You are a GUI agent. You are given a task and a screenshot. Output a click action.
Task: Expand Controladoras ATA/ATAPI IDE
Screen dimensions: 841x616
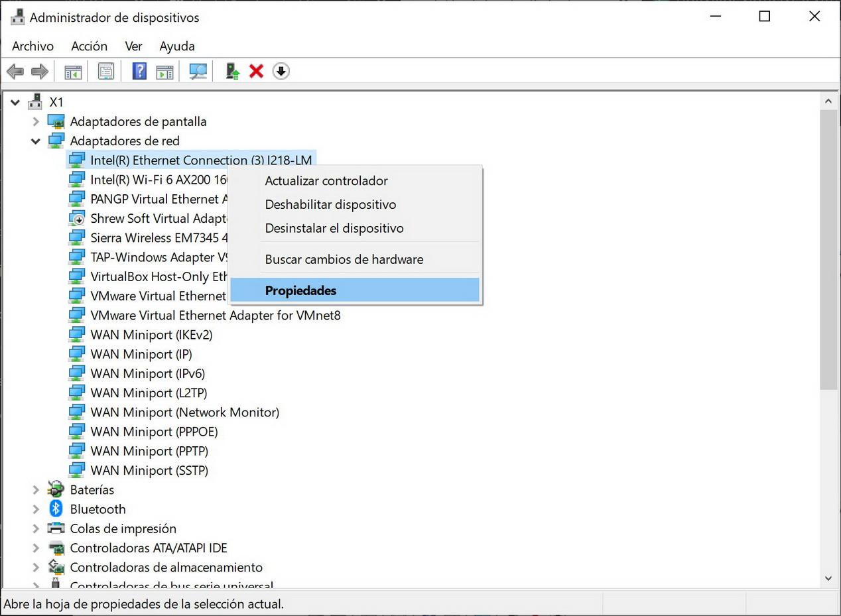click(36, 548)
